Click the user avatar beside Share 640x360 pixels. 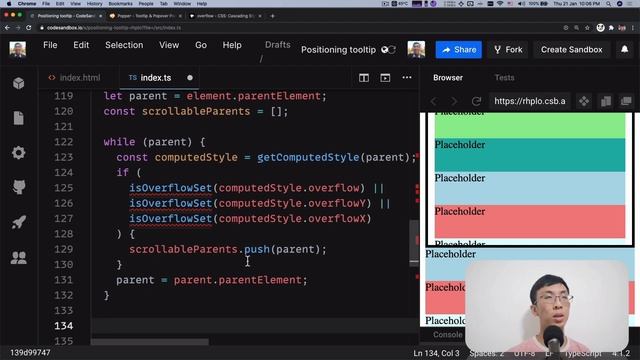416,49
